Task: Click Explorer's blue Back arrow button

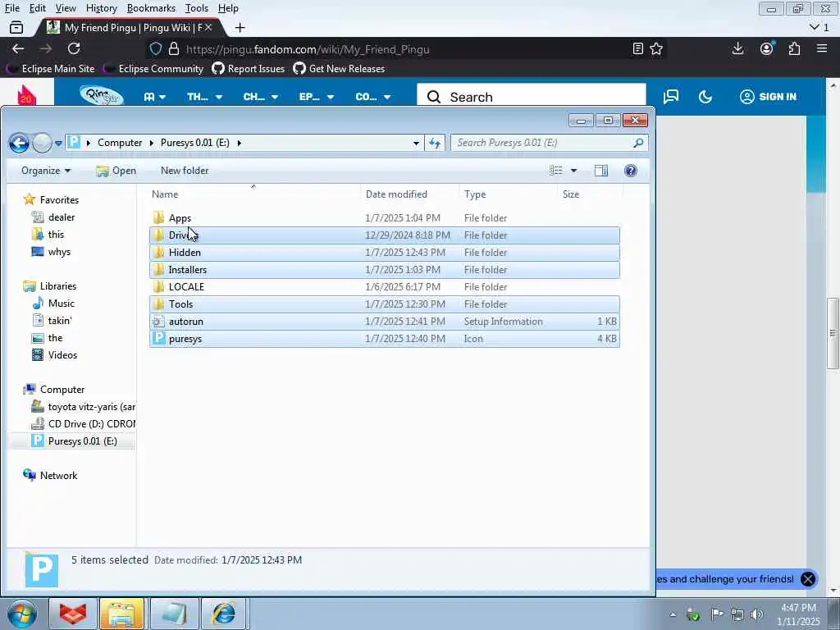Action: point(19,143)
